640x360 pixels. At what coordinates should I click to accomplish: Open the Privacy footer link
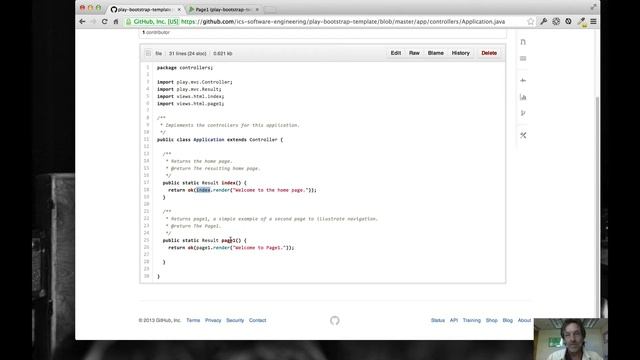[x=213, y=320]
